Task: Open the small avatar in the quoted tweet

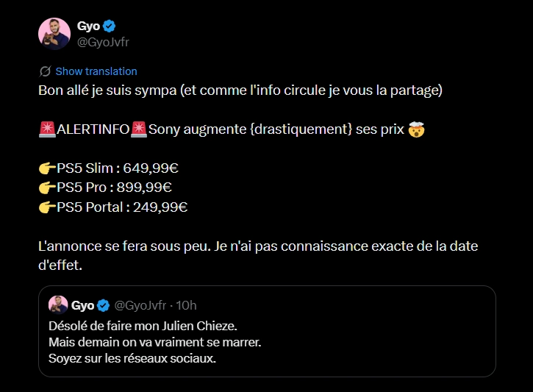Action: (58, 304)
